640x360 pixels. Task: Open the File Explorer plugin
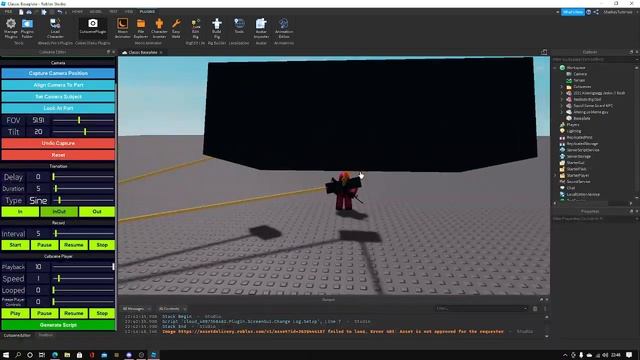pyautogui.click(x=141, y=28)
